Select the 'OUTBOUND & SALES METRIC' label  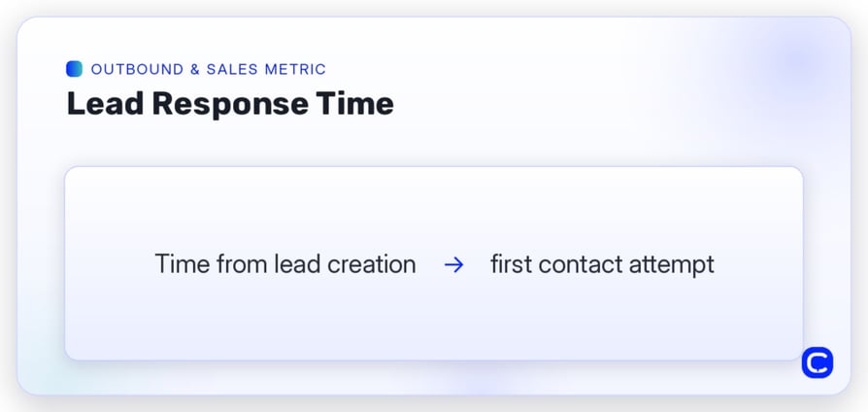208,69
